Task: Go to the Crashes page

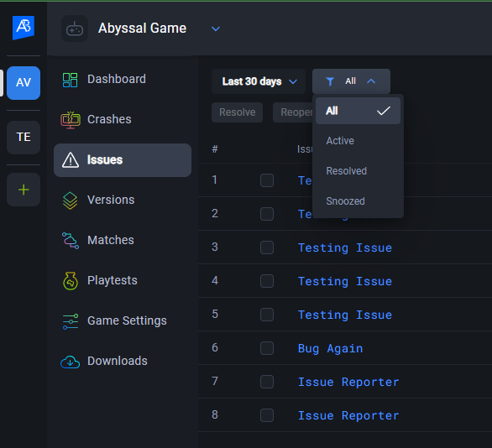Action: (x=123, y=120)
